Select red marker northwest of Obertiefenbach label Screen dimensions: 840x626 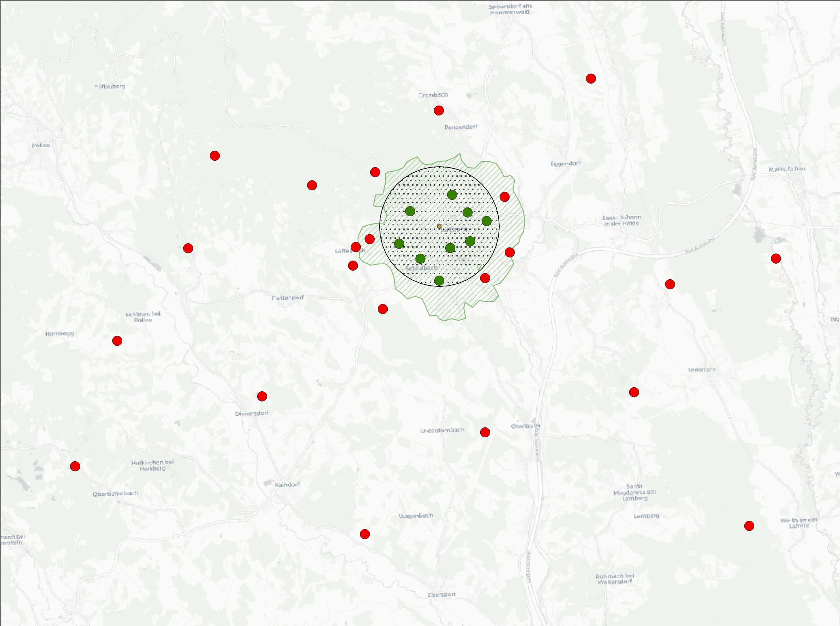tap(75, 466)
